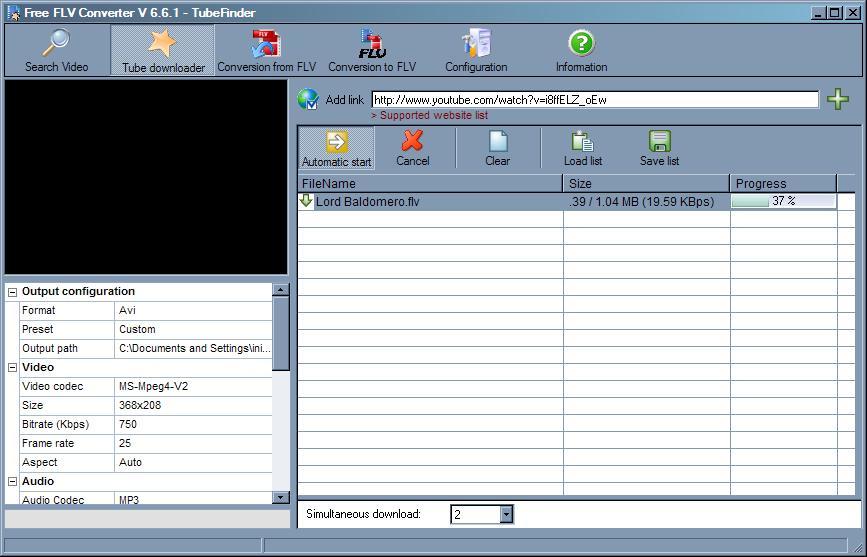Click the black video preview area

146,177
